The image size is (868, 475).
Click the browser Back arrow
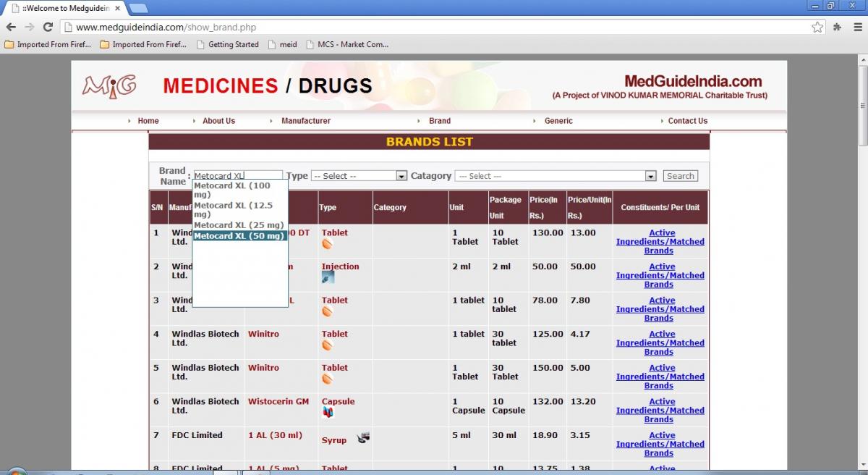click(x=11, y=28)
